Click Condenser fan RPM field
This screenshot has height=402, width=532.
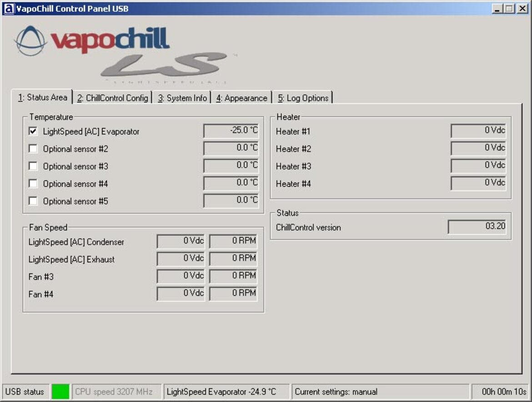point(233,241)
